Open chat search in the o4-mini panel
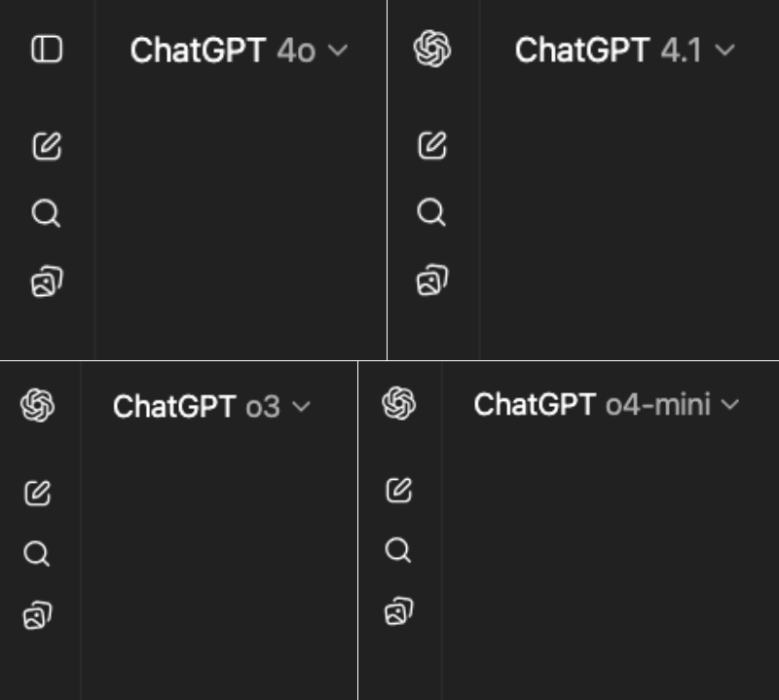This screenshot has height=700, width=779. (x=398, y=550)
